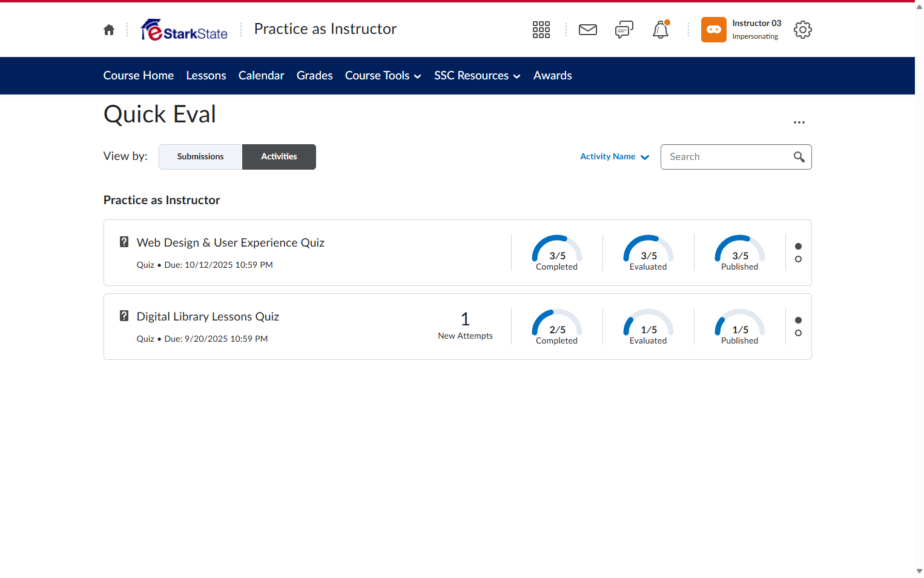Click the 3/5 Completed gauge for Web Design quiz
The height and width of the screenshot is (578, 924).
(557, 253)
